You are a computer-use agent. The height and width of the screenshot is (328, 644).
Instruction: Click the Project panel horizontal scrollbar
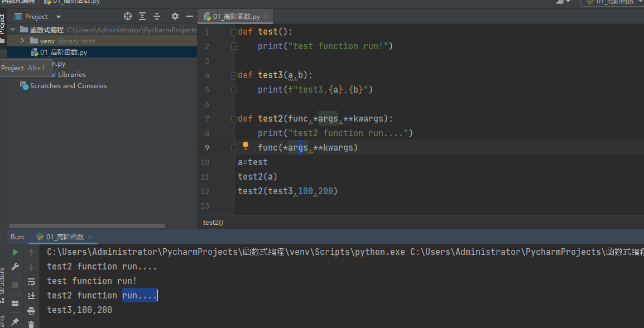pos(87,226)
